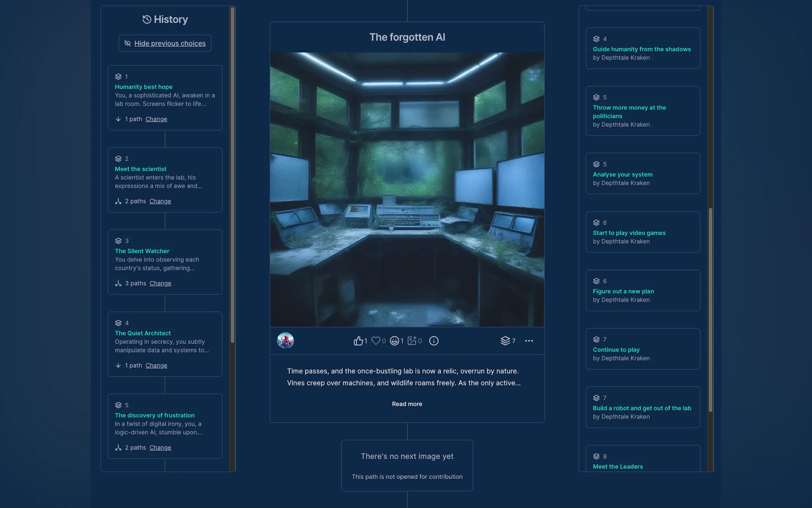The height and width of the screenshot is (508, 812).
Task: Change path for The Silent Watcher
Action: click(x=160, y=283)
